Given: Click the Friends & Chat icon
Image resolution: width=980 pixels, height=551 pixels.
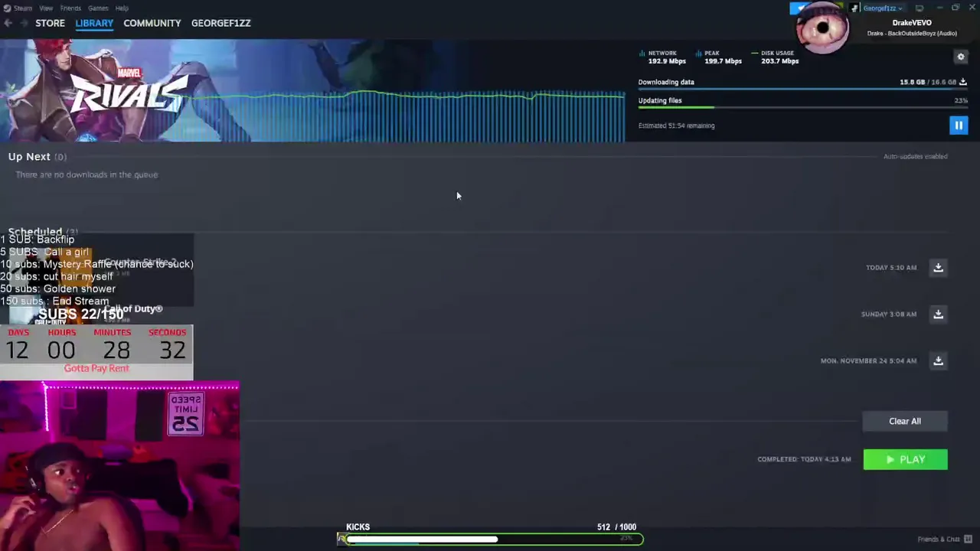Looking at the screenshot, I should click(968, 539).
